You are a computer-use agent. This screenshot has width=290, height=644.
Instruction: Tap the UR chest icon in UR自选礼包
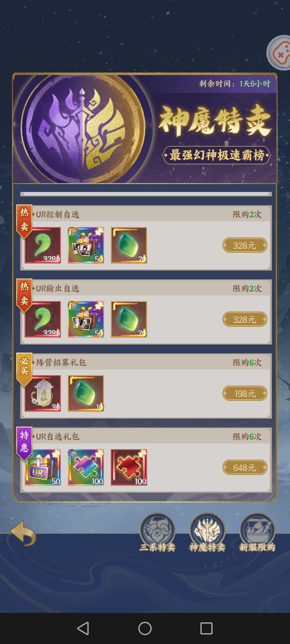(43, 467)
